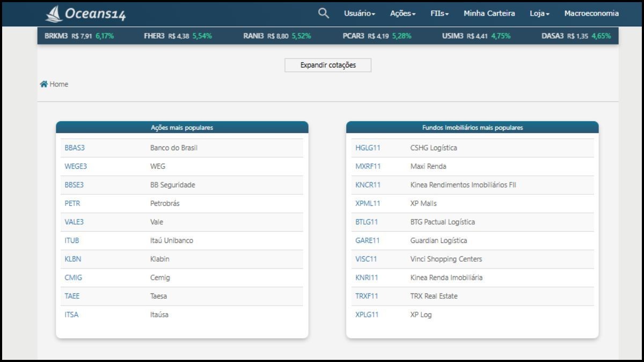Select the WEGE3 ticker link
The image size is (644, 362).
(76, 166)
